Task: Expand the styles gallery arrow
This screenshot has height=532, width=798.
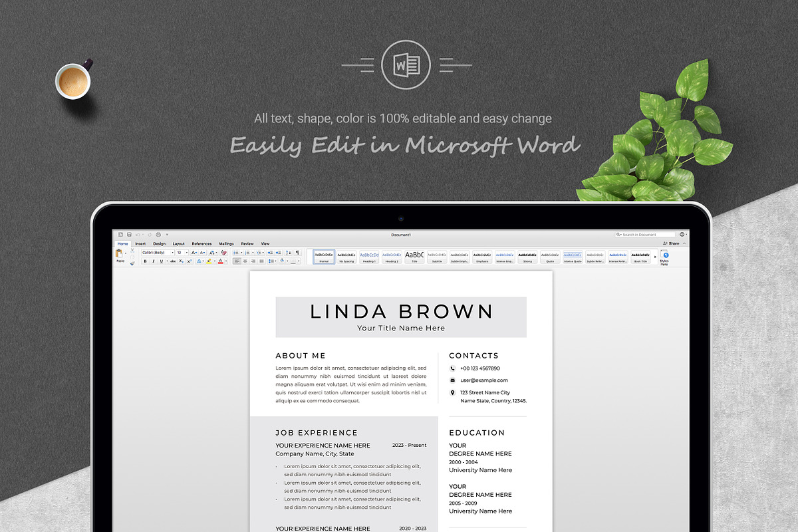Action: 655,257
